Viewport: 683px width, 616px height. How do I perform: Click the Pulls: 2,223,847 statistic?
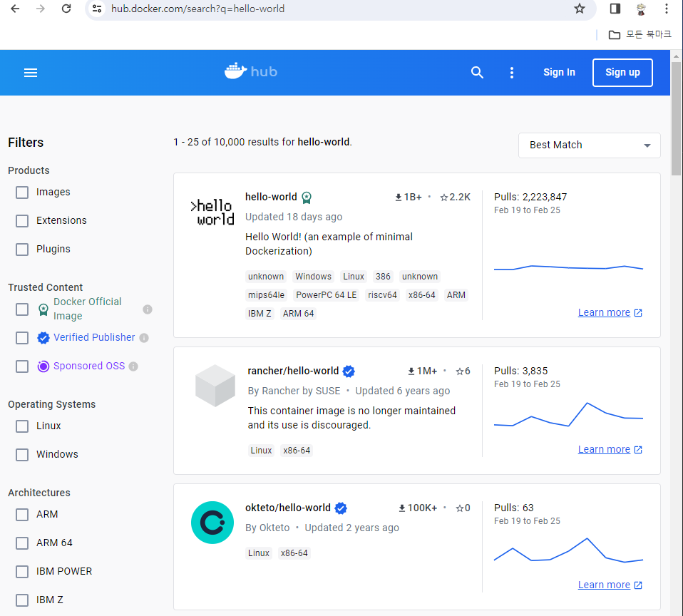530,197
